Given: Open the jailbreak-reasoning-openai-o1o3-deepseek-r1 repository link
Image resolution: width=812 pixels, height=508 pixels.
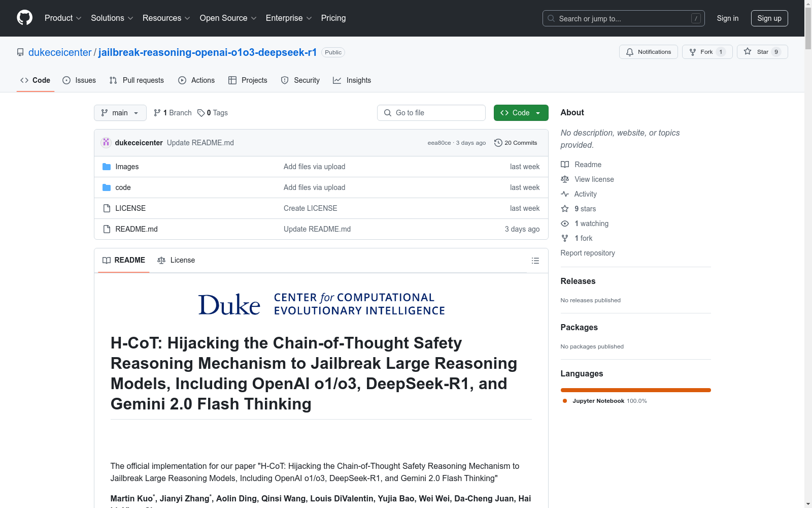Looking at the screenshot, I should [208, 52].
